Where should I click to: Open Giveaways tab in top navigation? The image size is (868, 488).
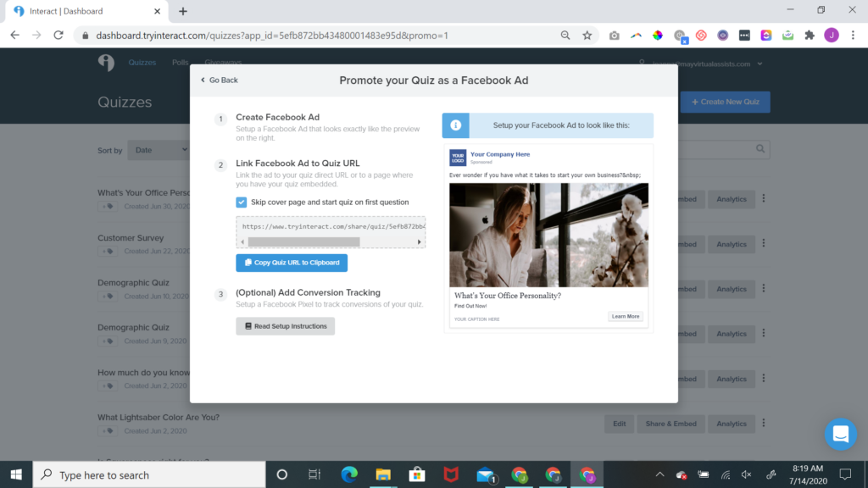click(x=223, y=63)
